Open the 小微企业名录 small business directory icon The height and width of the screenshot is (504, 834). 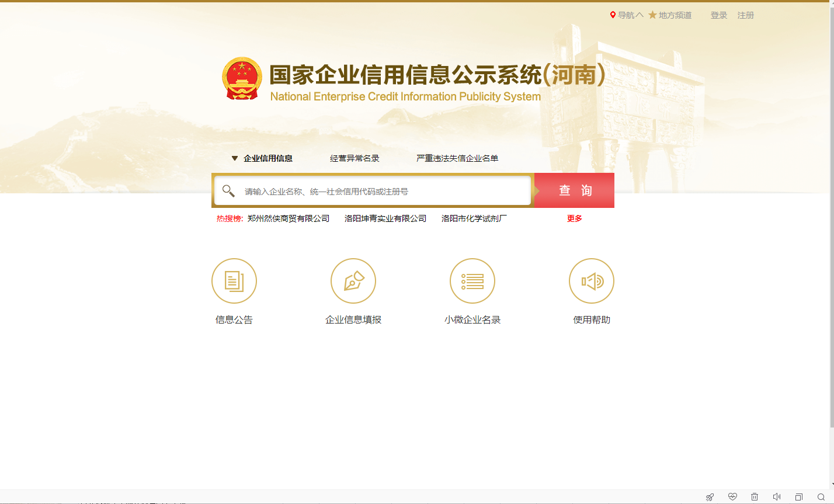click(x=472, y=281)
